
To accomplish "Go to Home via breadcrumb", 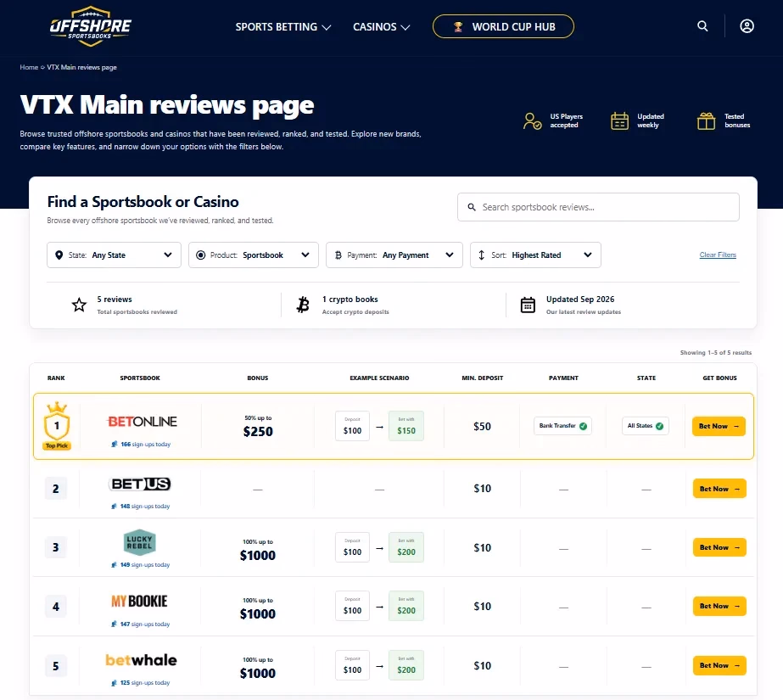I will (x=29, y=67).
